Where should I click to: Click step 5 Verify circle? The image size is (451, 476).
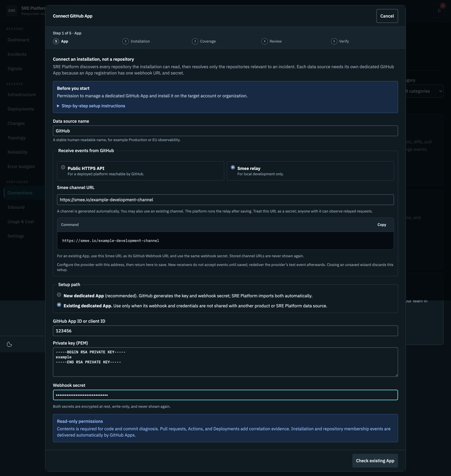(x=334, y=41)
